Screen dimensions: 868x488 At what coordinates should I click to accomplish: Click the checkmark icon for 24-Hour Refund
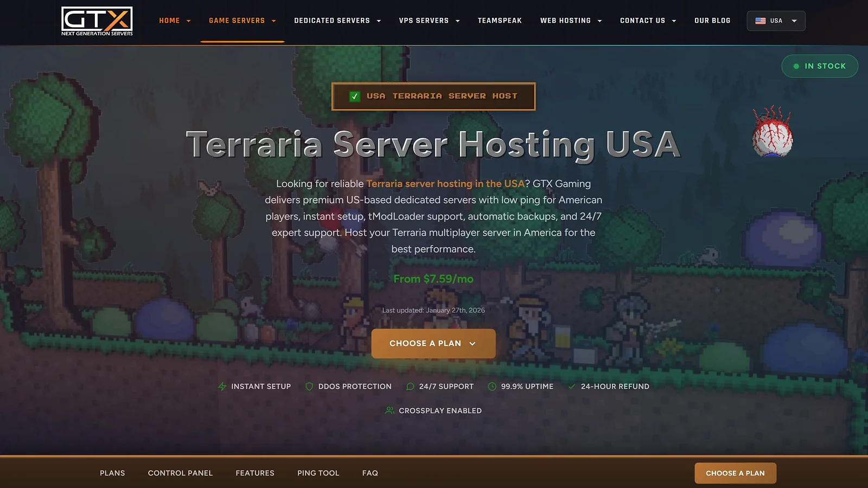[572, 387]
